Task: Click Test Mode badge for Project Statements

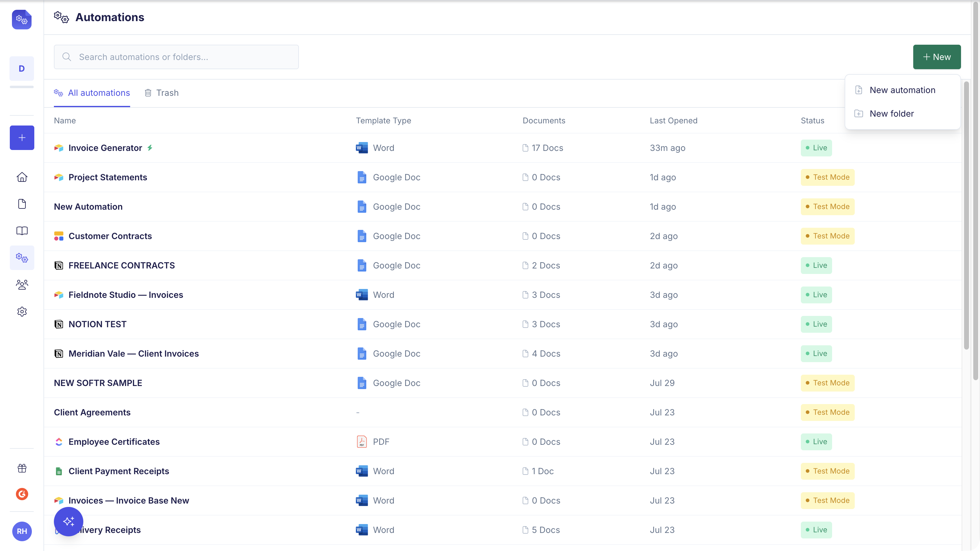Action: (827, 177)
